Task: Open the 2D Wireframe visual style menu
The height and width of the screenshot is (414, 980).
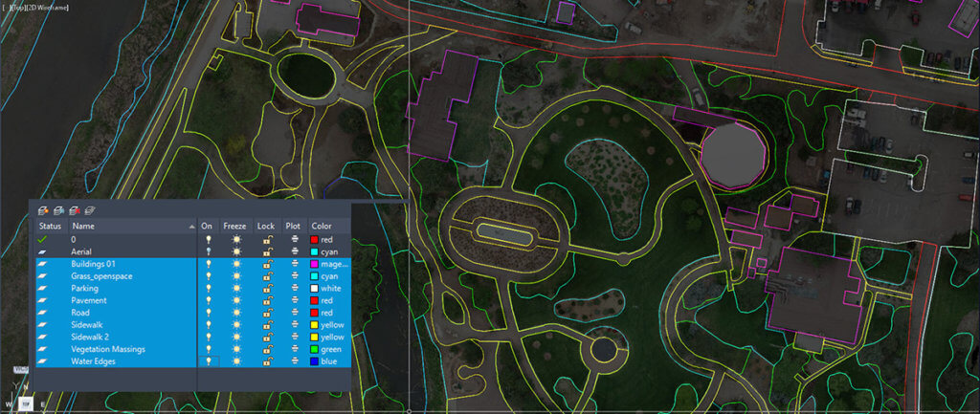Action: tap(48, 8)
